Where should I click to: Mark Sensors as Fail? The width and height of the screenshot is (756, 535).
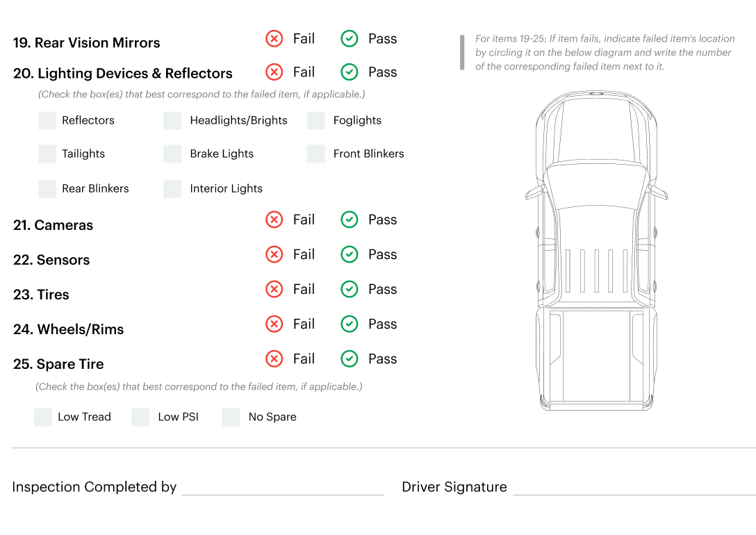tap(274, 254)
